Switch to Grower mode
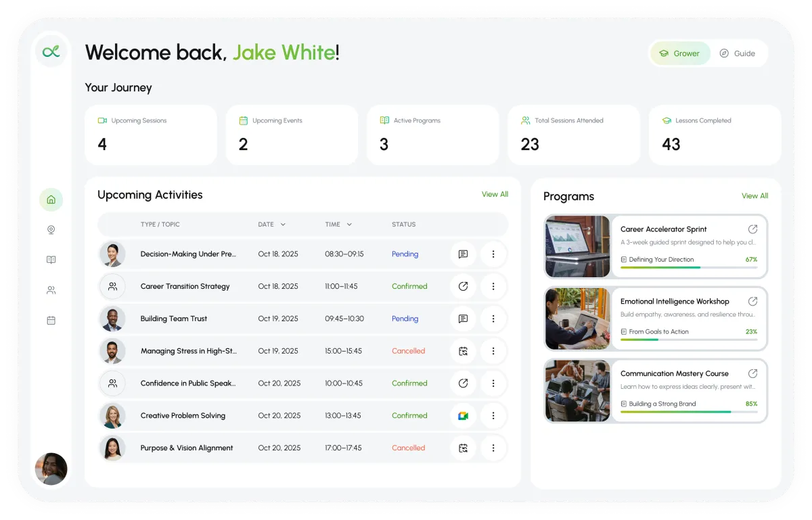 click(x=680, y=53)
